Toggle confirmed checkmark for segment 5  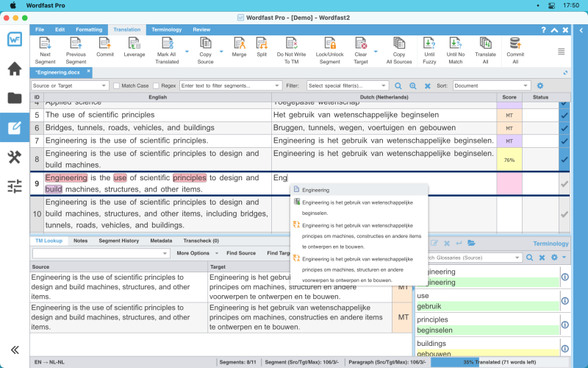tap(564, 116)
